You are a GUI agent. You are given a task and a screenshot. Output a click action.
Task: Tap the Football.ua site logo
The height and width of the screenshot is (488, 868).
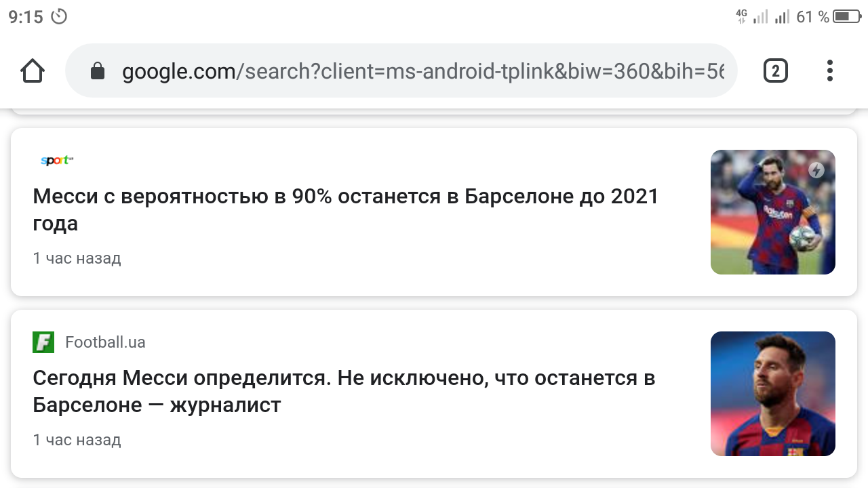point(43,342)
